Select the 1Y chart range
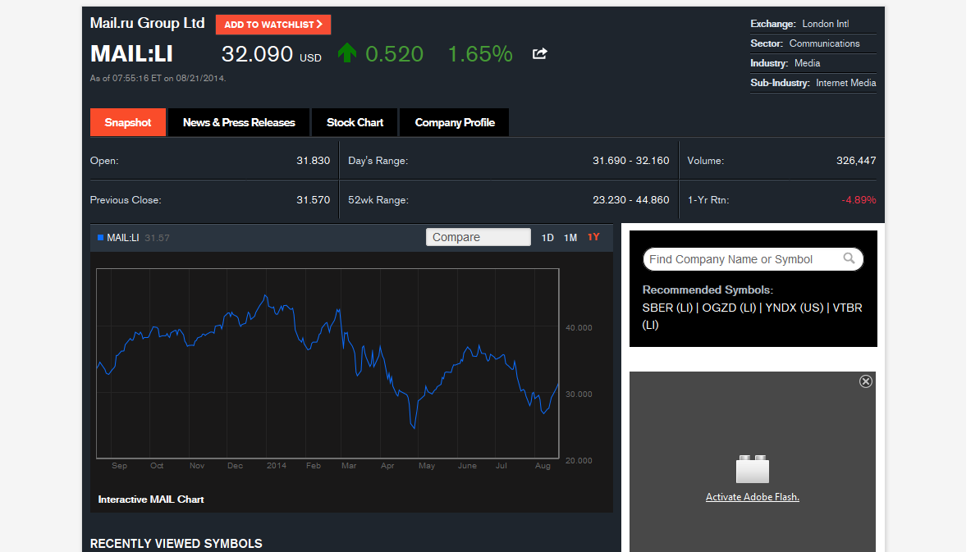Screen dimensions: 980x552 [x=593, y=237]
